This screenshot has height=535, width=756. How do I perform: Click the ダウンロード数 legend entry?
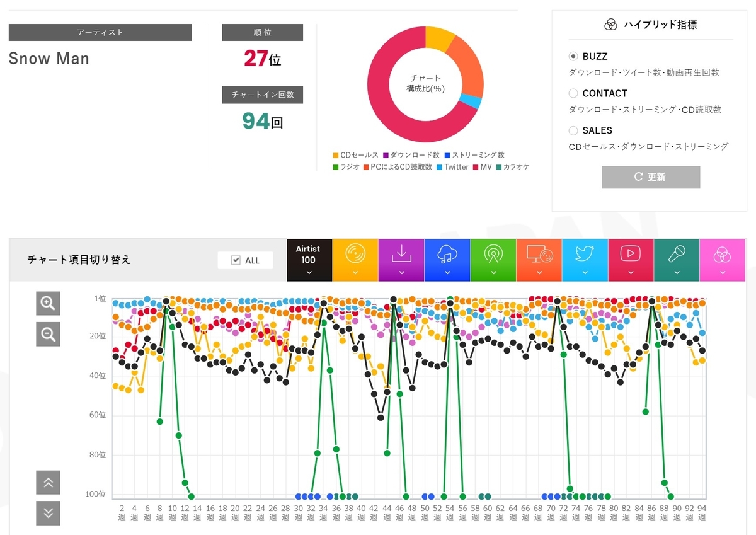pos(411,155)
